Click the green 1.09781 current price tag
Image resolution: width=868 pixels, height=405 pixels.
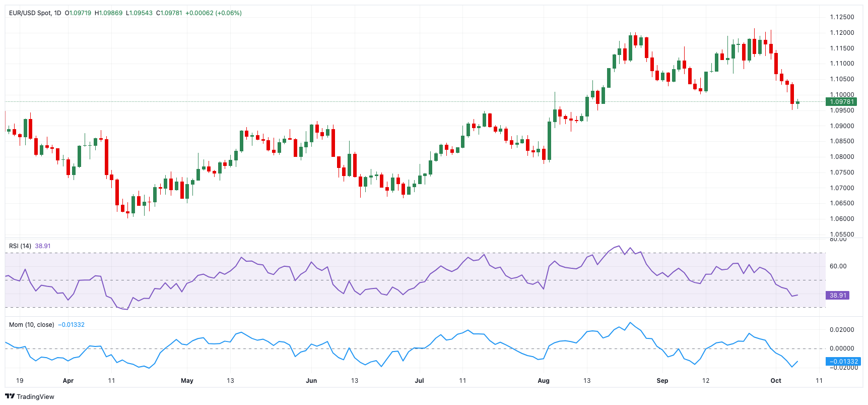[841, 102]
